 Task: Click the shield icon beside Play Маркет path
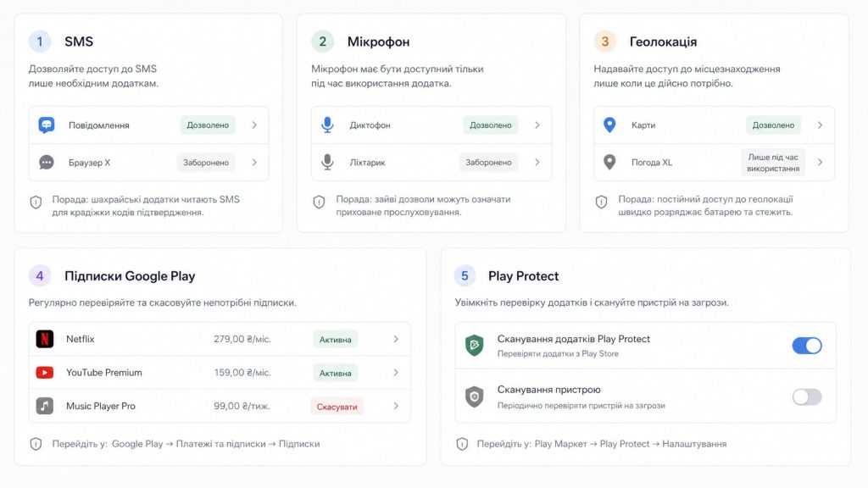point(462,444)
